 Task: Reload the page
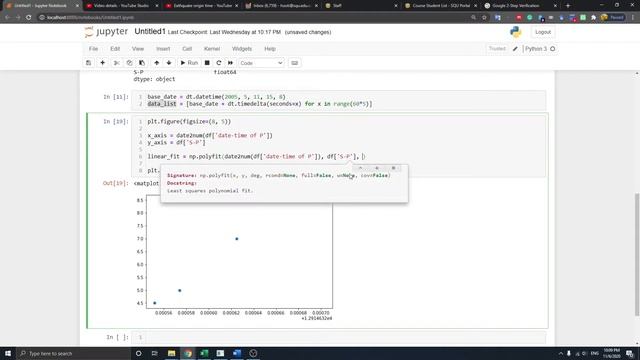point(29,18)
